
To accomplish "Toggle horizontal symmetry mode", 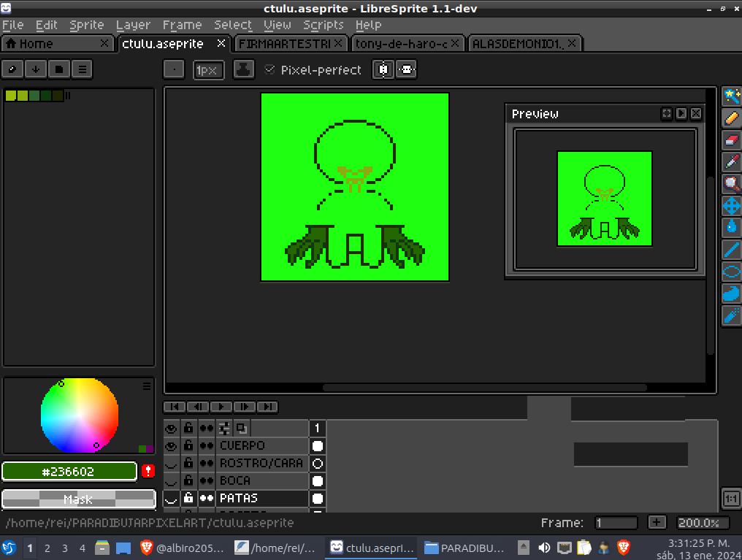I will 383,69.
